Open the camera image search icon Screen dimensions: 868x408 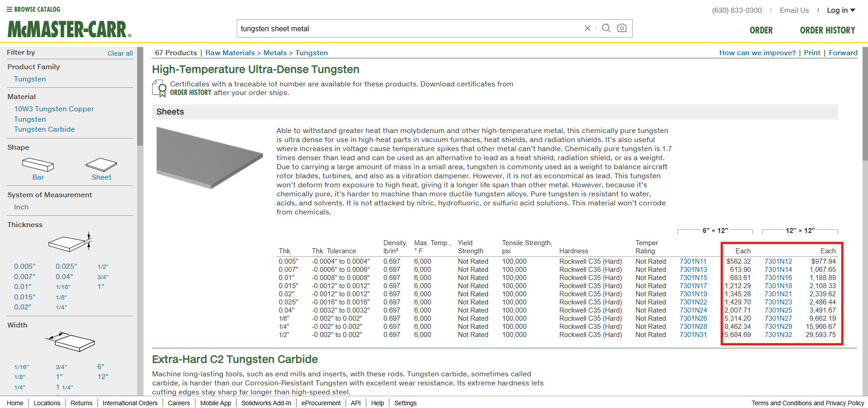622,28
